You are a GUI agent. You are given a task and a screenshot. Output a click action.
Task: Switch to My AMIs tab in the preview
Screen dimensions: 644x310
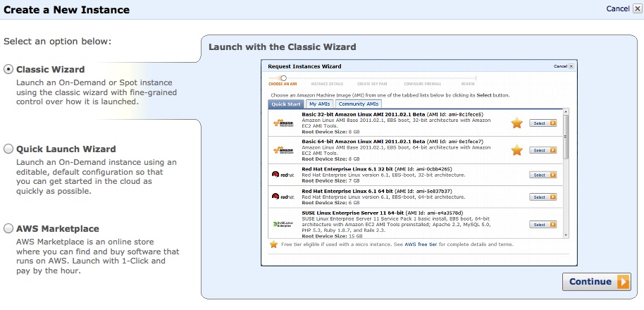coord(320,104)
